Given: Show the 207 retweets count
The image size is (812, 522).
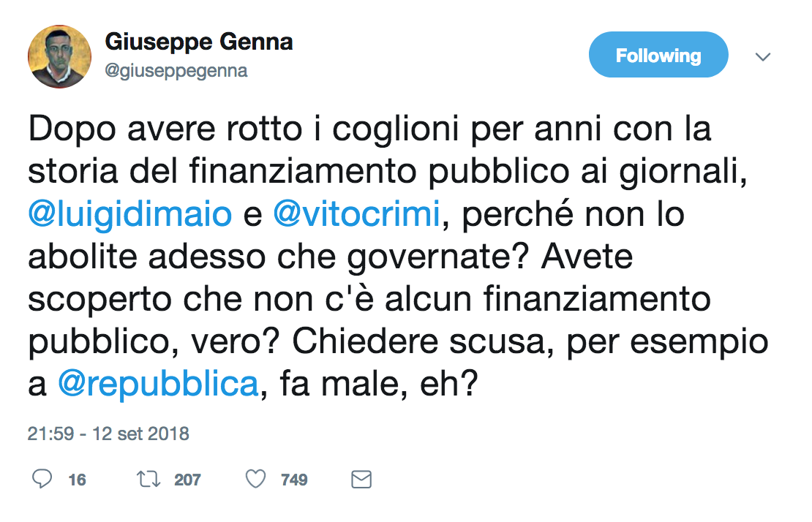Looking at the screenshot, I should click(187, 480).
